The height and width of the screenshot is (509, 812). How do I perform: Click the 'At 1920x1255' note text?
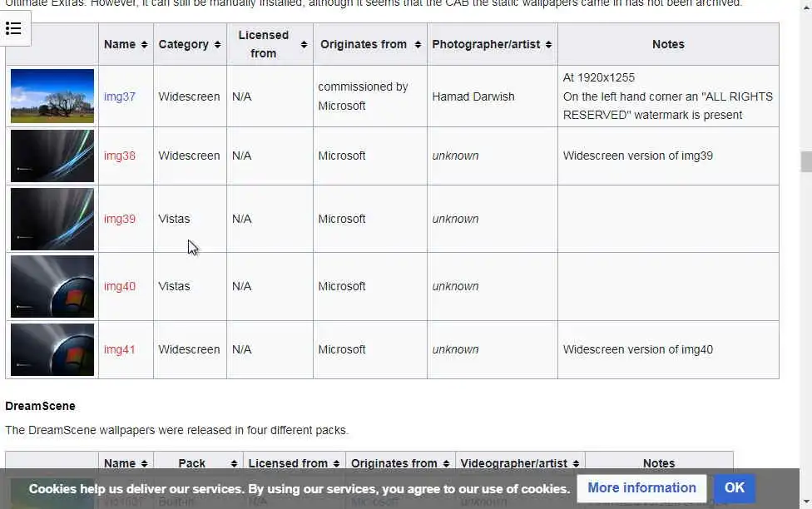[599, 77]
